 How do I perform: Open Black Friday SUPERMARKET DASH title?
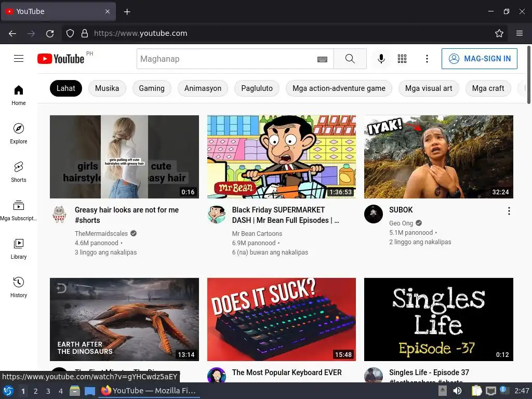285,215
